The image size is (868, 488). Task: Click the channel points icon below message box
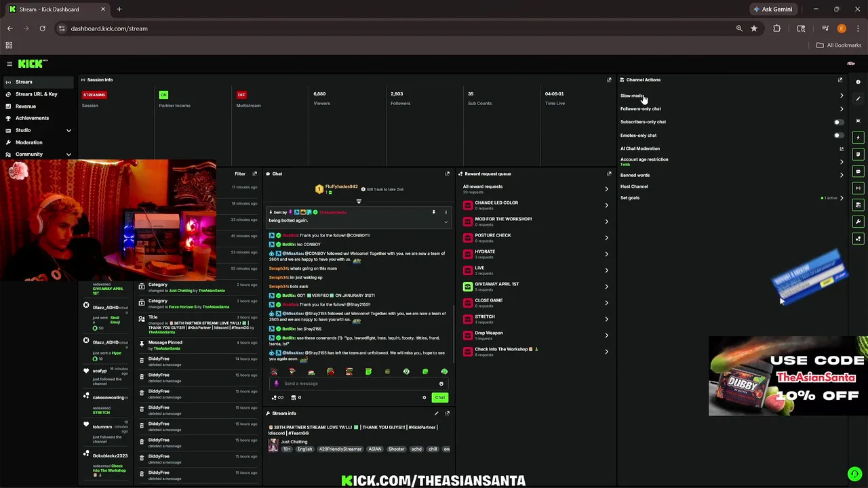pos(277,398)
